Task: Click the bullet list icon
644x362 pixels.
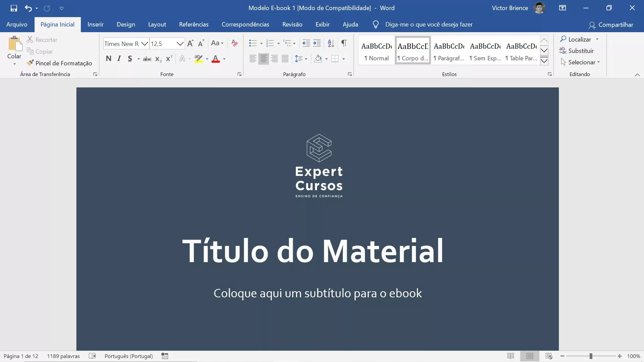Action: [x=253, y=43]
